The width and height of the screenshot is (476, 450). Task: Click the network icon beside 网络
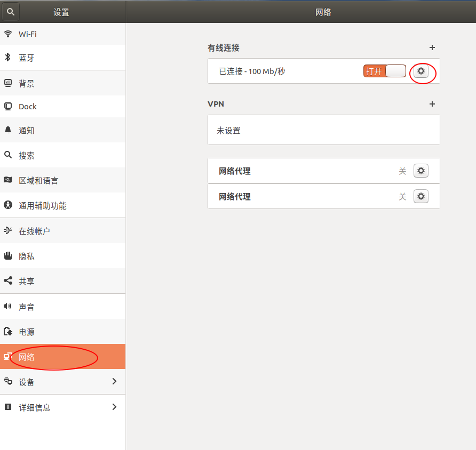8,356
